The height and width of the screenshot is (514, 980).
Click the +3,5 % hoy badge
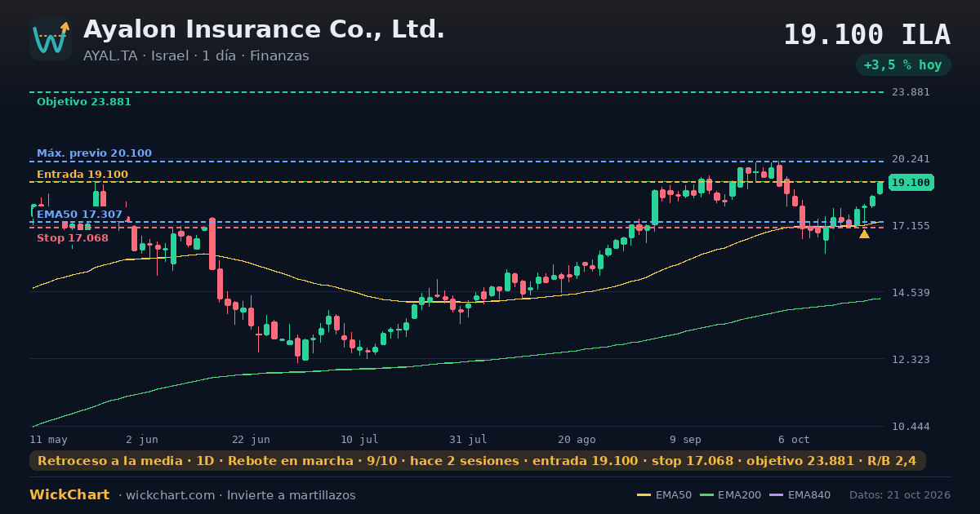coord(903,65)
